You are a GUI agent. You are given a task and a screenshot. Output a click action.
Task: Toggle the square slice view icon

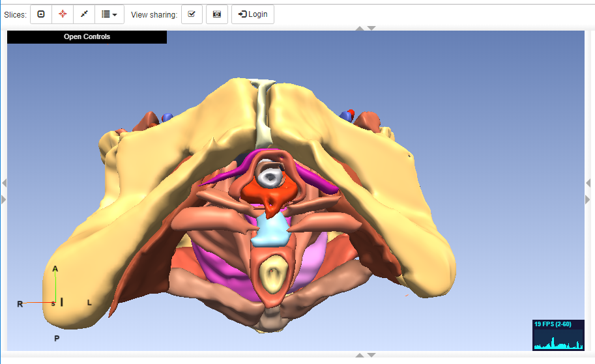coord(41,14)
